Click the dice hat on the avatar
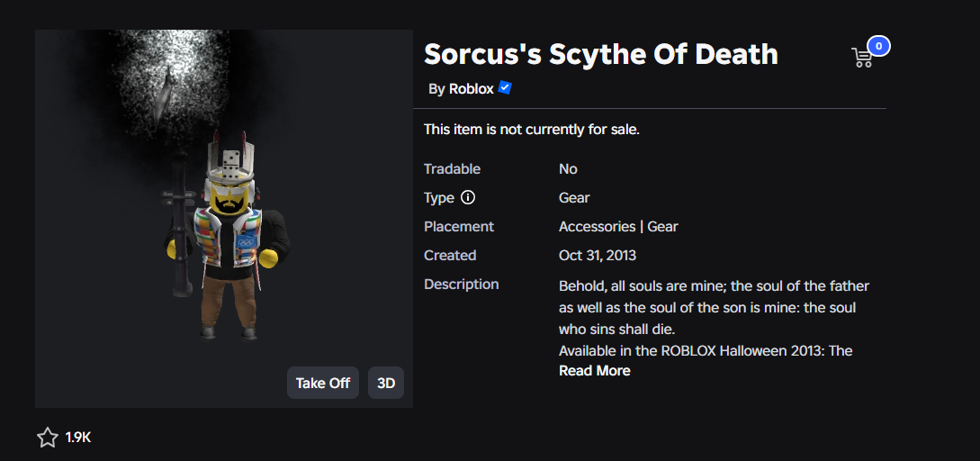Viewport: 980px width, 461px height. 229,161
